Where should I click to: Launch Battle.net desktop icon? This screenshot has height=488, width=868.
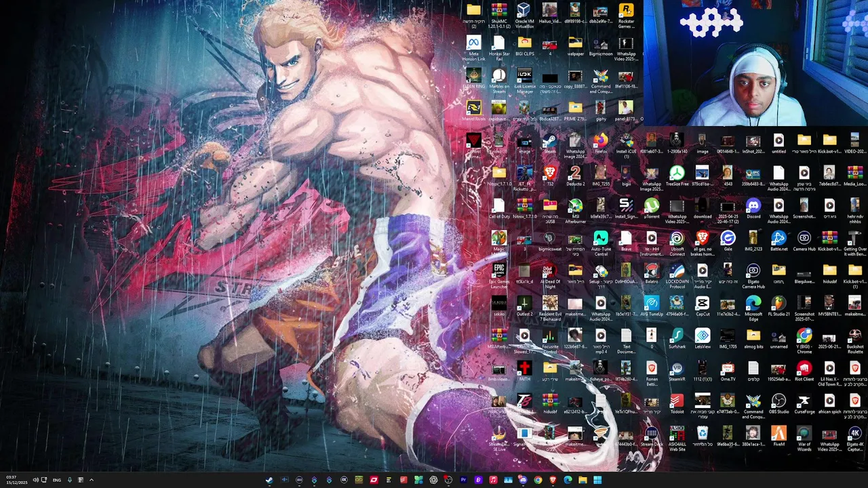coord(778,241)
